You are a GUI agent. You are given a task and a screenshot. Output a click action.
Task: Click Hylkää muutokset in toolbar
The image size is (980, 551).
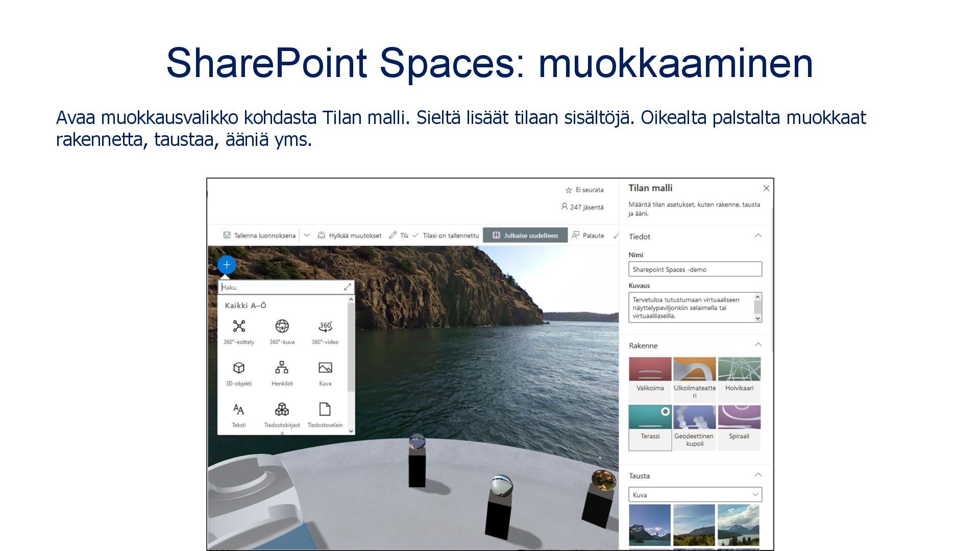tap(350, 235)
